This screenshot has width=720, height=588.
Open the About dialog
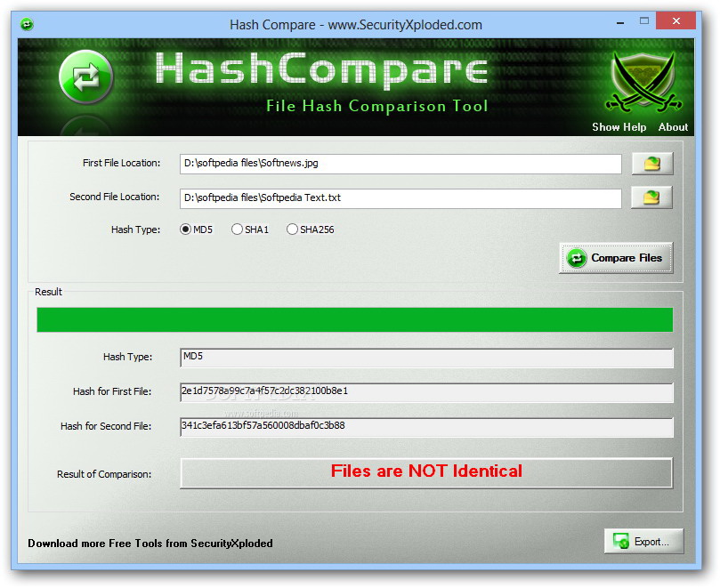[x=673, y=127]
